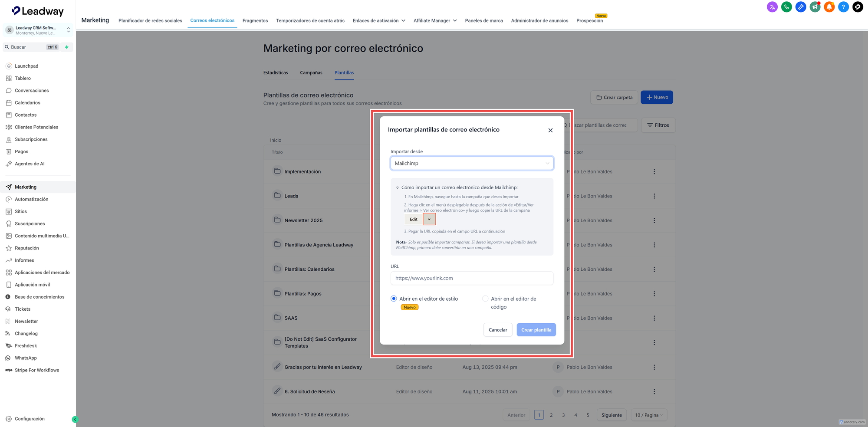The image size is (868, 427).
Task: Open the SAAS folder
Action: pos(291,318)
